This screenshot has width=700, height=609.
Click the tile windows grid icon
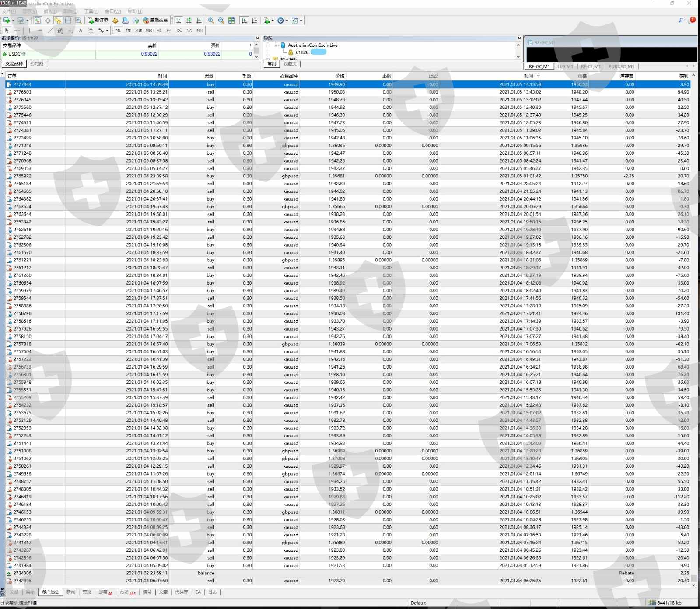click(231, 21)
